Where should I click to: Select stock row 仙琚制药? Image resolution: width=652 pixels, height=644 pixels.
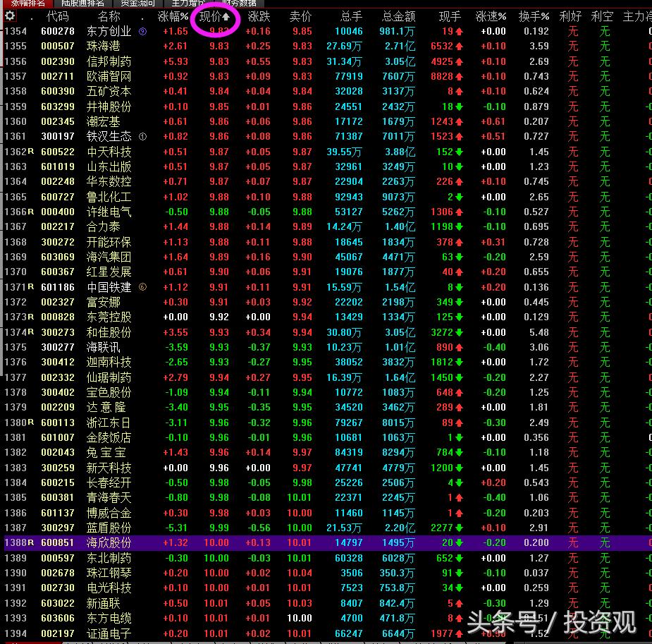pyautogui.click(x=328, y=377)
